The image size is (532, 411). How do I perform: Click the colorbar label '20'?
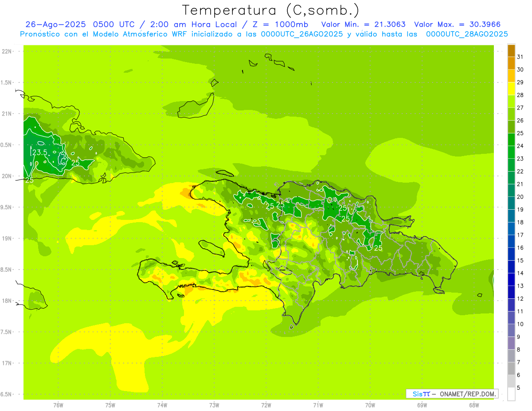[x=520, y=197]
